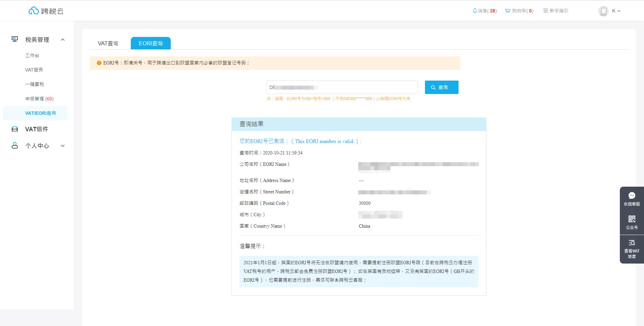Image resolution: width=644 pixels, height=326 pixels.
Task: Click the 购物车(0) text link
Action: point(523,11)
